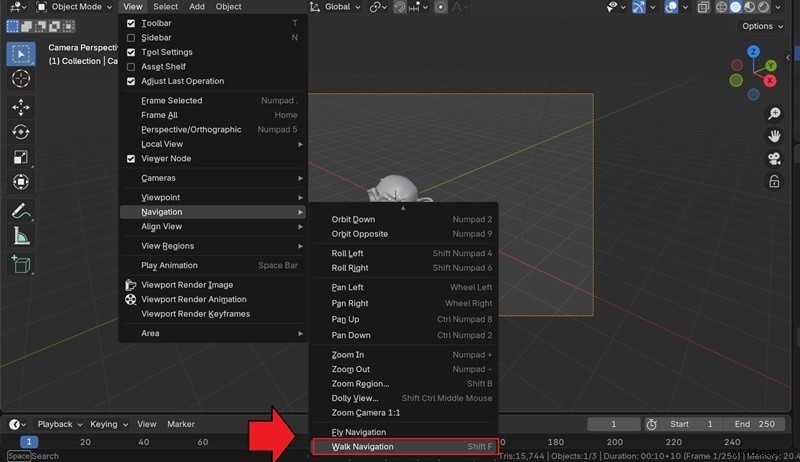Choose Walk Navigation
This screenshot has width=800, height=462.
[x=405, y=447]
